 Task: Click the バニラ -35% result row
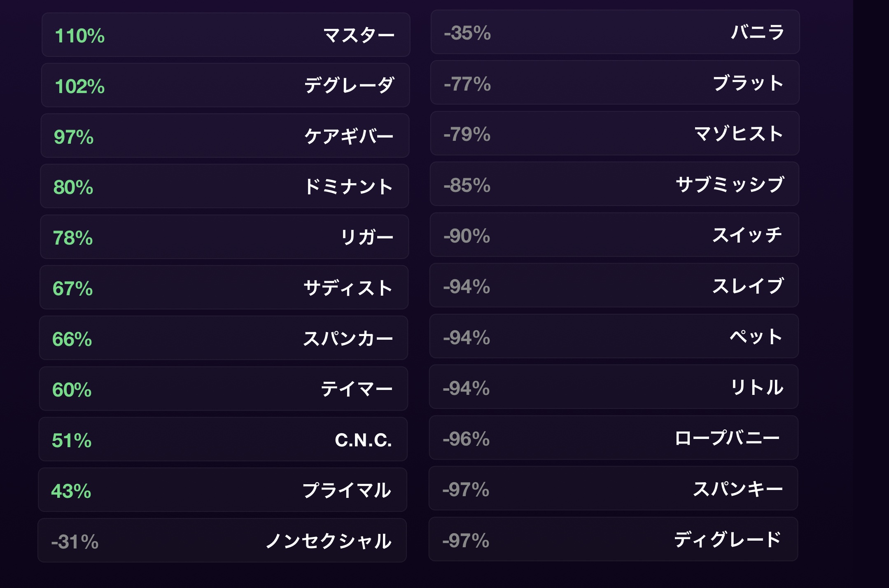[615, 32]
